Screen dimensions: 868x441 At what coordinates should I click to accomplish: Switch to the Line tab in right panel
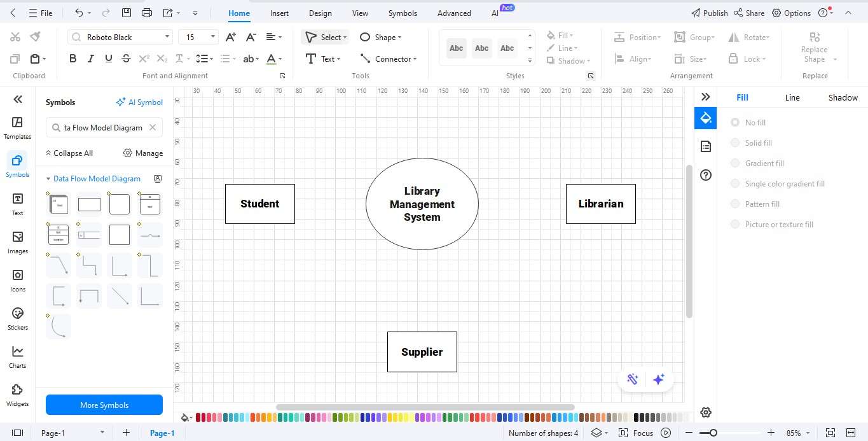[x=792, y=97]
